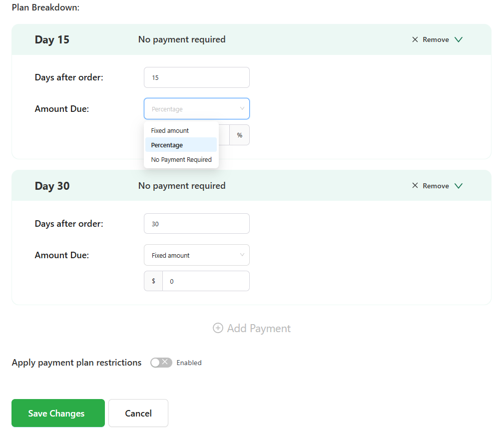Click the X icon on Day 30 Remove

415,186
